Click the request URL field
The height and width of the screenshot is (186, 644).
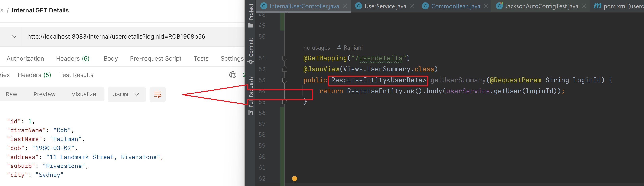[133, 37]
